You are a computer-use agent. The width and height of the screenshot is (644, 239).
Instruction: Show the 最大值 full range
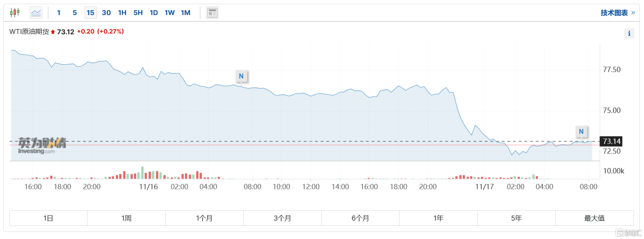point(595,218)
